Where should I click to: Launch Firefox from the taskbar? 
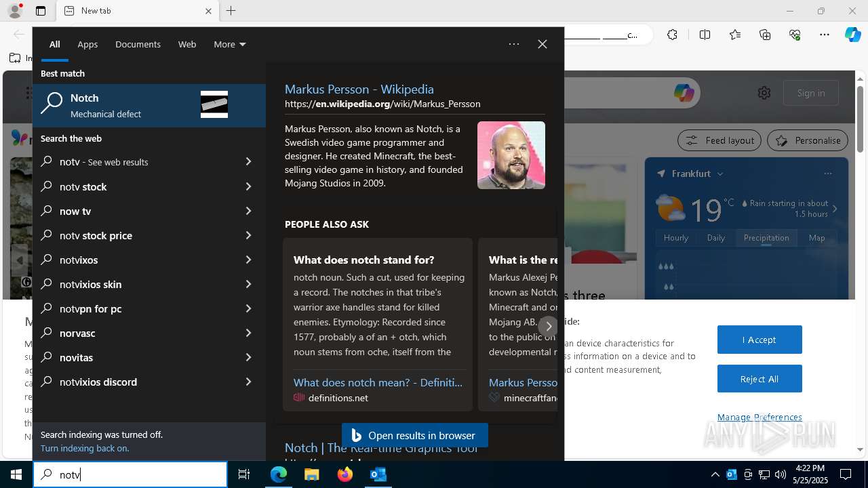click(345, 474)
